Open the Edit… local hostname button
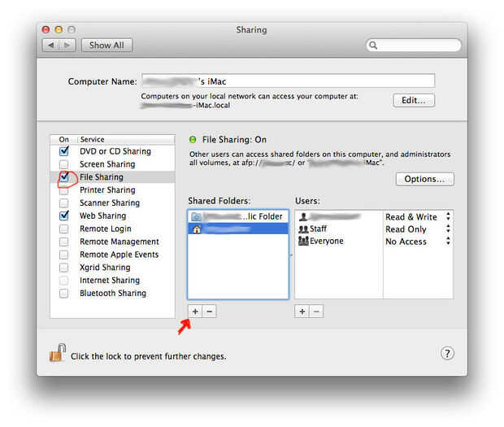This screenshot has height=427, width=504. tap(414, 100)
